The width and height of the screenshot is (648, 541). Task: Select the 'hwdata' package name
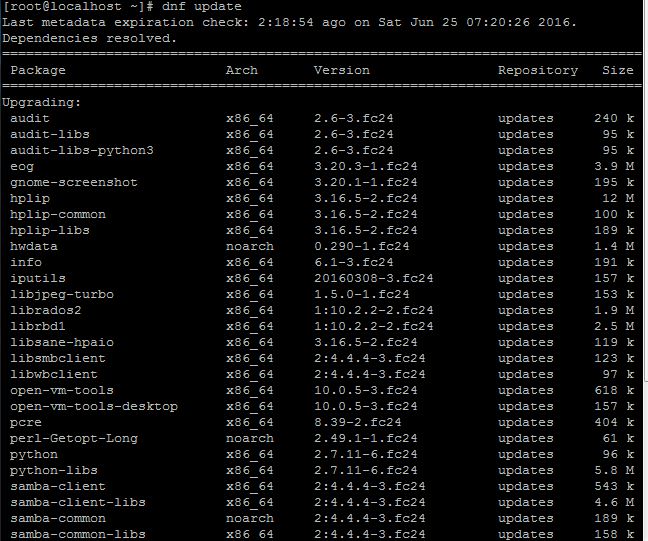34,246
